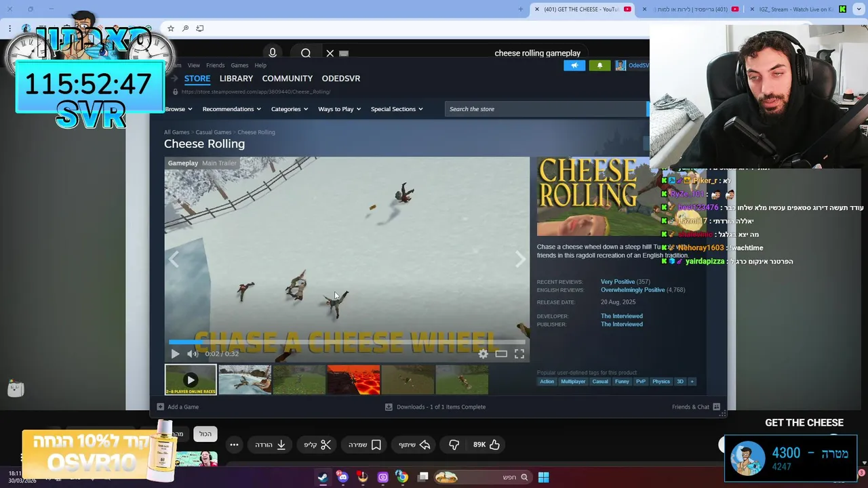Switch to Main Trailer tab
The image size is (868, 488).
coord(219,163)
